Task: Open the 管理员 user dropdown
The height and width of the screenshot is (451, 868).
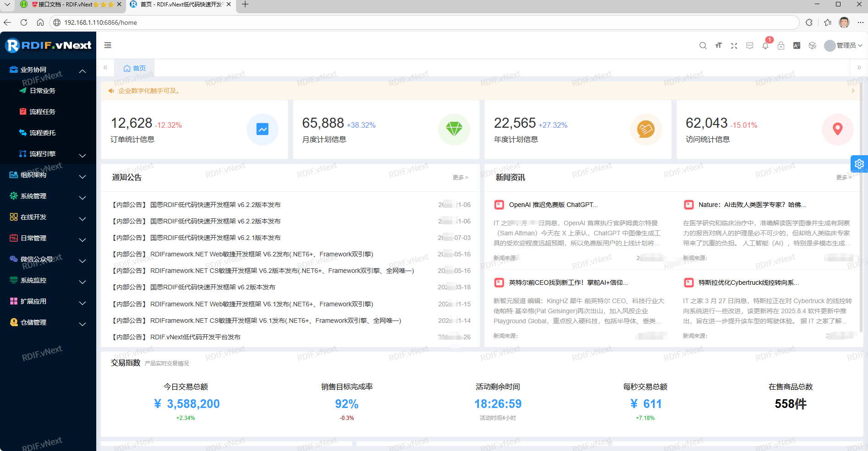Action: tap(843, 45)
